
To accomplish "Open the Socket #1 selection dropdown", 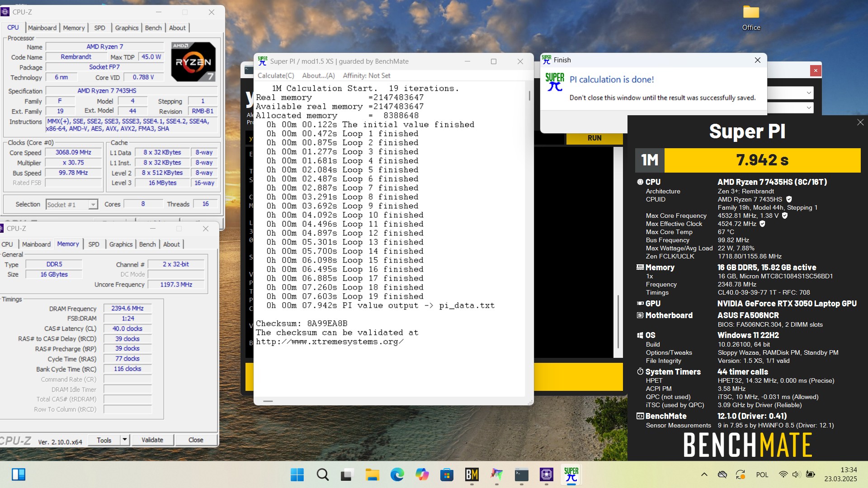I will 72,205.
